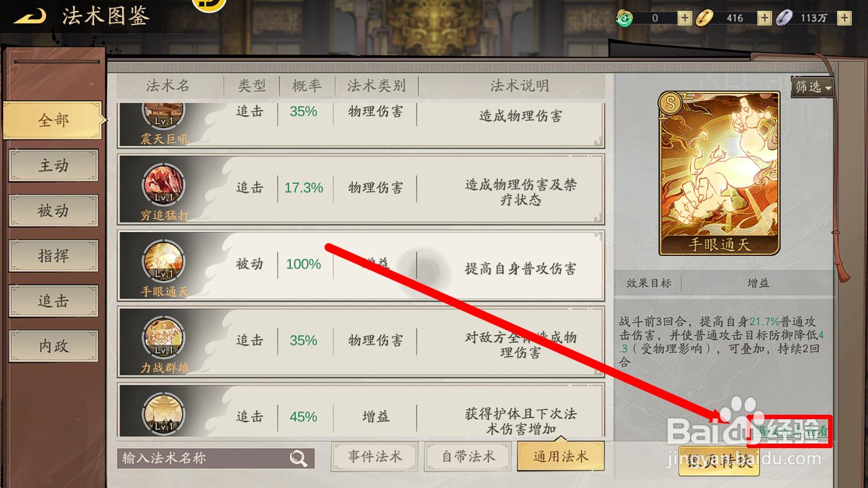Switch to the 指挥 category tab

pos(53,256)
